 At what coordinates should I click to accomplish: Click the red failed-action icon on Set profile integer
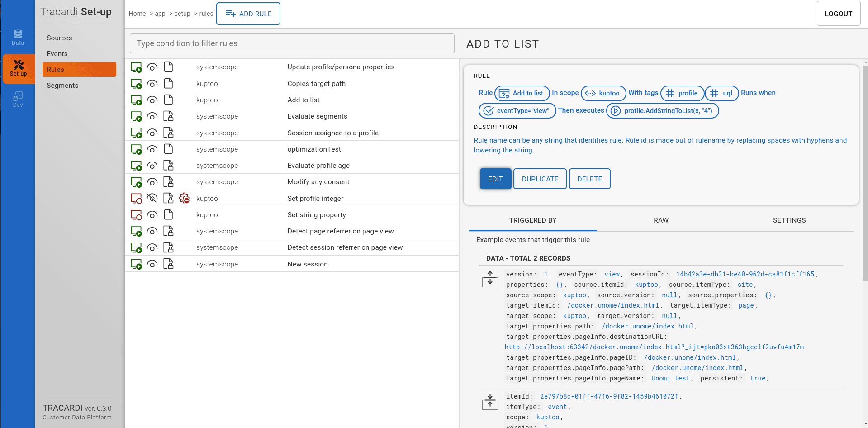pos(184,198)
